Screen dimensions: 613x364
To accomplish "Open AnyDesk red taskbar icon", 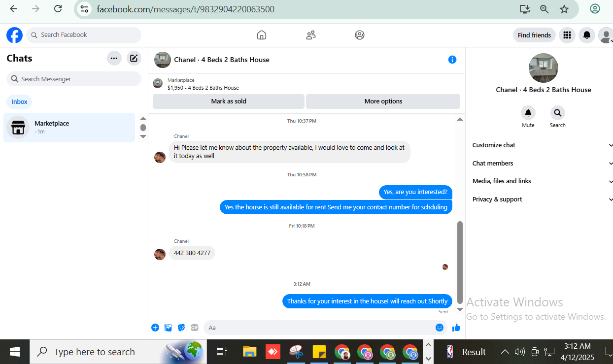I will (272, 352).
